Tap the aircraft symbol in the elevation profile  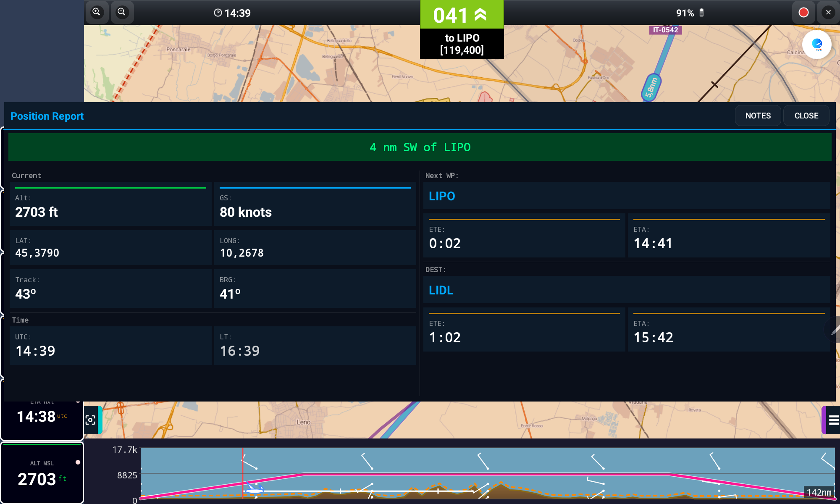click(255, 489)
